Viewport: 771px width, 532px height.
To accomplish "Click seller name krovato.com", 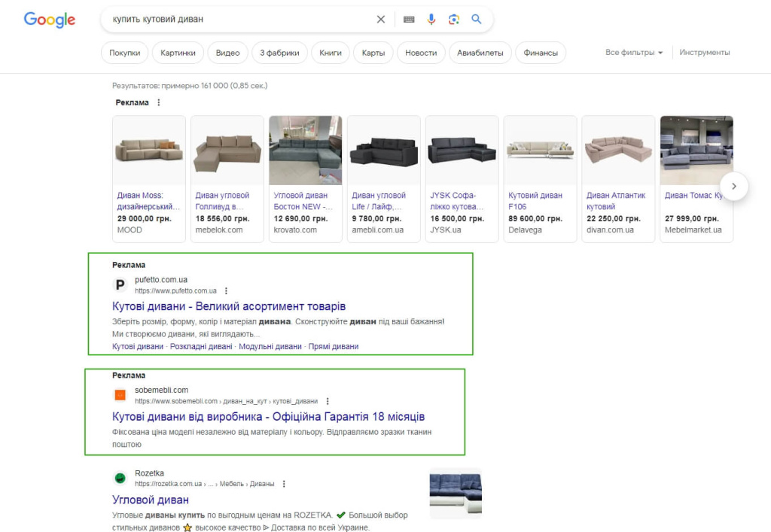I will pos(295,230).
